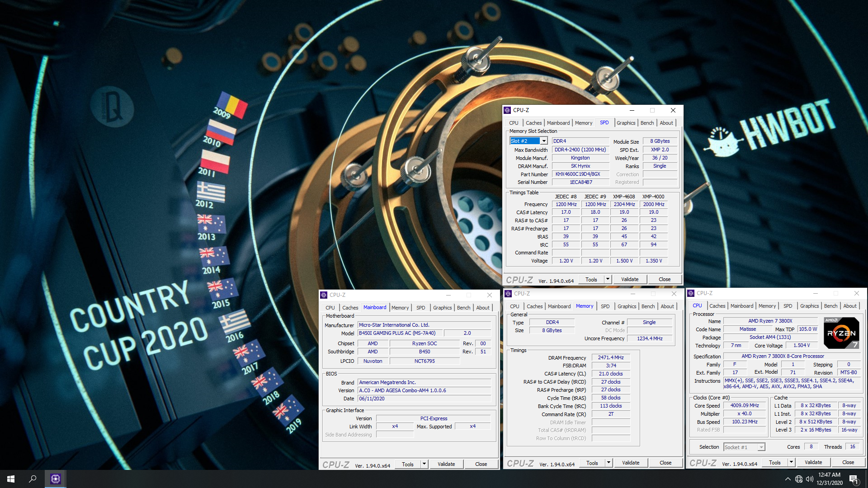
Task: Click BIOS version A.C0 AGESA field
Action: [424, 391]
